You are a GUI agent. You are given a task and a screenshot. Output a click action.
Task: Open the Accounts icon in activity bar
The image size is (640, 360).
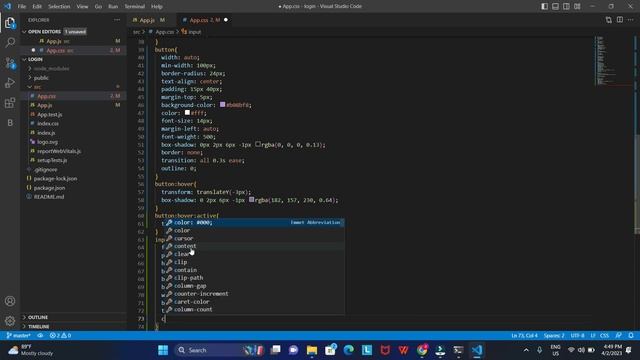click(x=10, y=301)
